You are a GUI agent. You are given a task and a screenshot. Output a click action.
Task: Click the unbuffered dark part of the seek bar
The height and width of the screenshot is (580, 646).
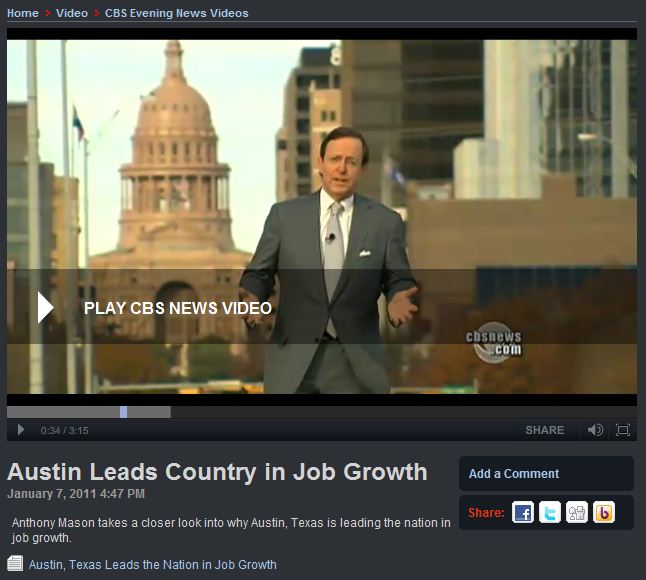tap(404, 412)
